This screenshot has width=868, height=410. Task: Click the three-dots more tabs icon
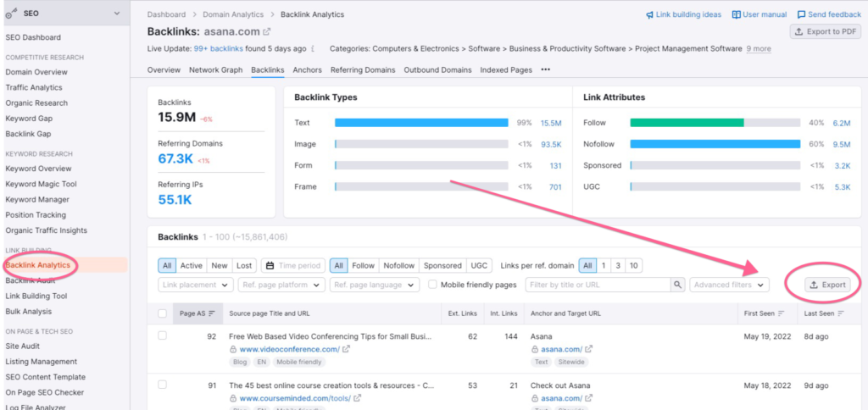(545, 70)
